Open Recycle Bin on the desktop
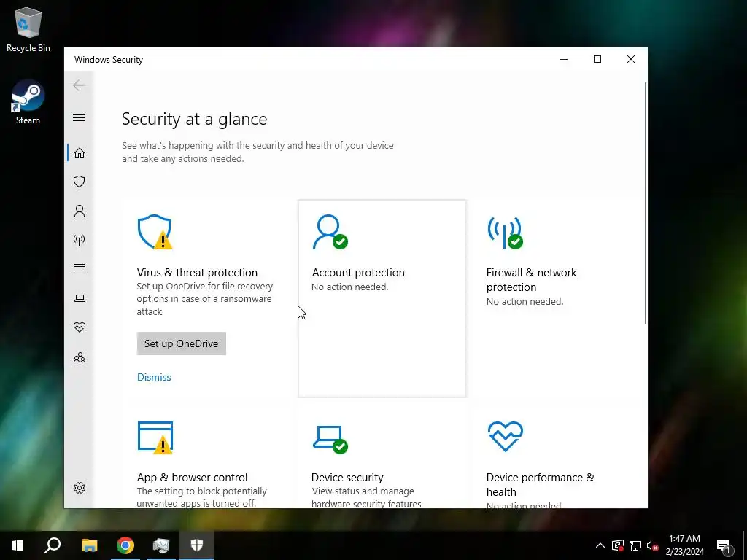 28,29
